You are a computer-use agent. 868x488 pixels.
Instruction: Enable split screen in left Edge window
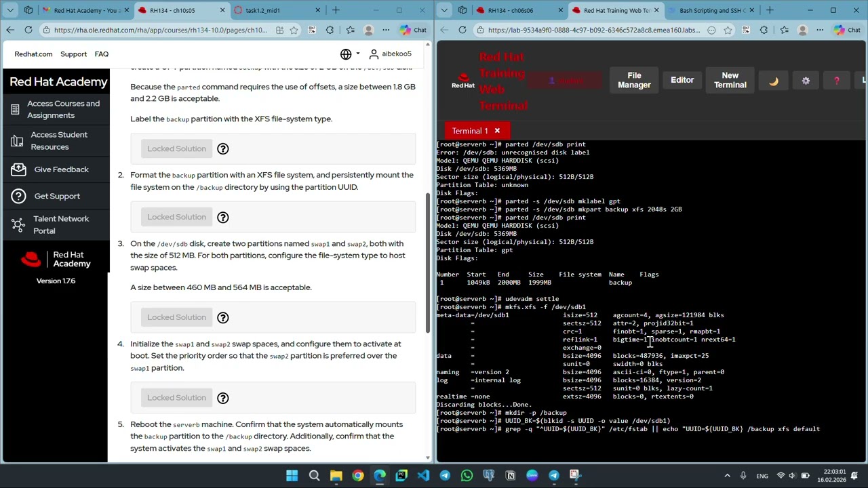pyautogui.click(x=279, y=30)
